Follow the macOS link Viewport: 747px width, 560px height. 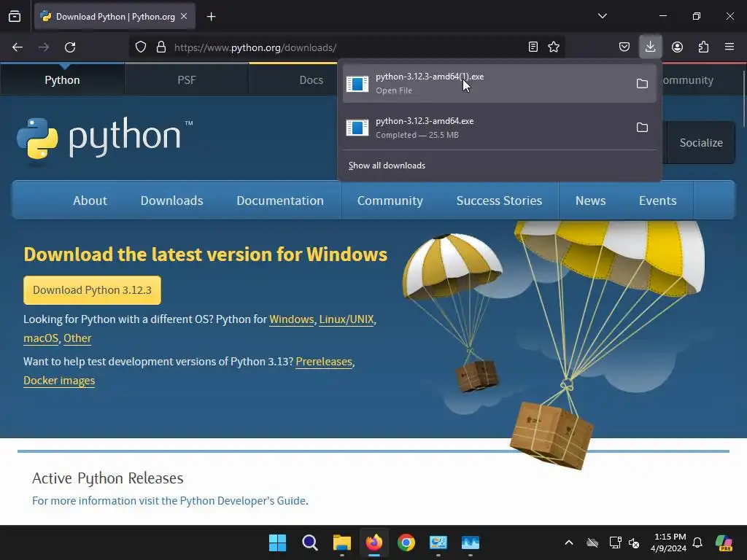click(x=41, y=338)
